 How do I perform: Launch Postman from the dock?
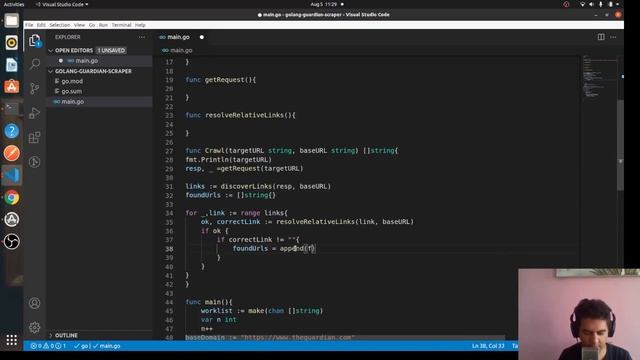pyautogui.click(x=11, y=153)
